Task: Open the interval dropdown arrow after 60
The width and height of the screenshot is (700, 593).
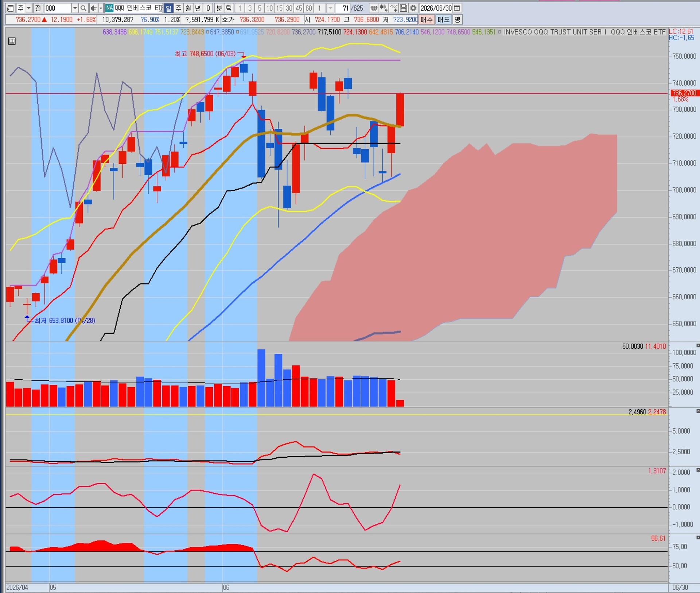Action: [330, 8]
